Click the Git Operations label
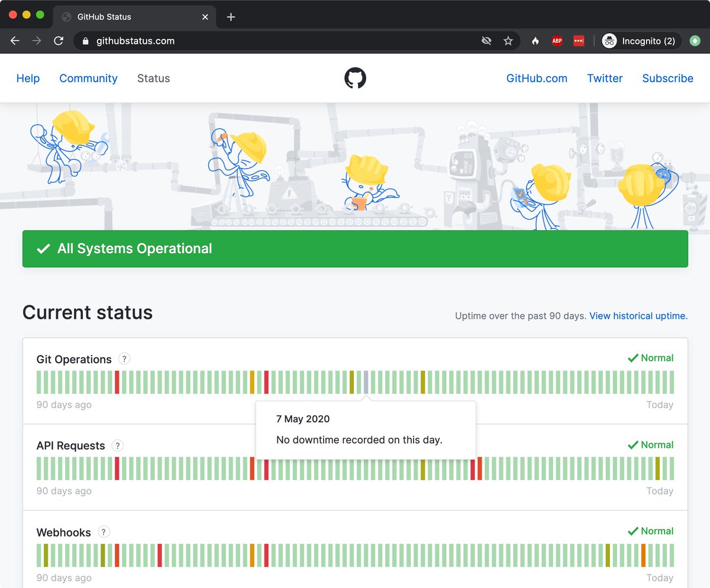The height and width of the screenshot is (588, 710). pos(74,359)
